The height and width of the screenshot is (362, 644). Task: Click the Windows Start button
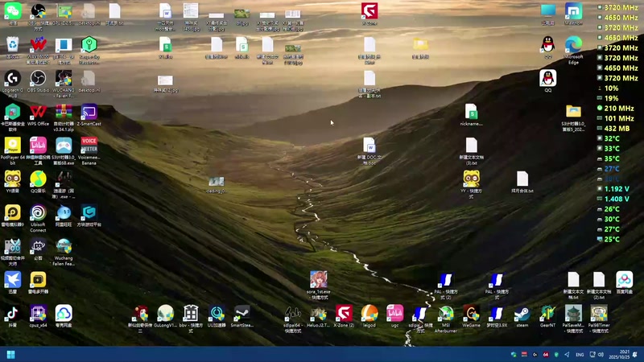(11, 355)
